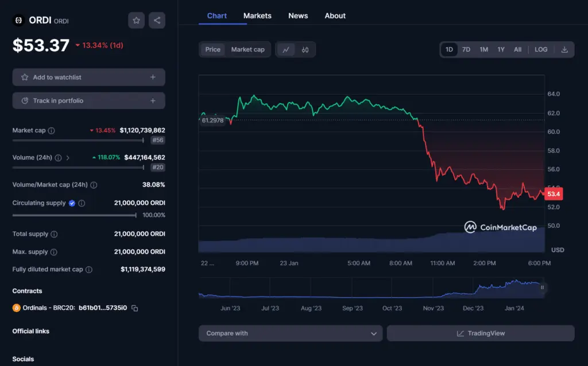Switch to candlestick chart icon

(305, 49)
